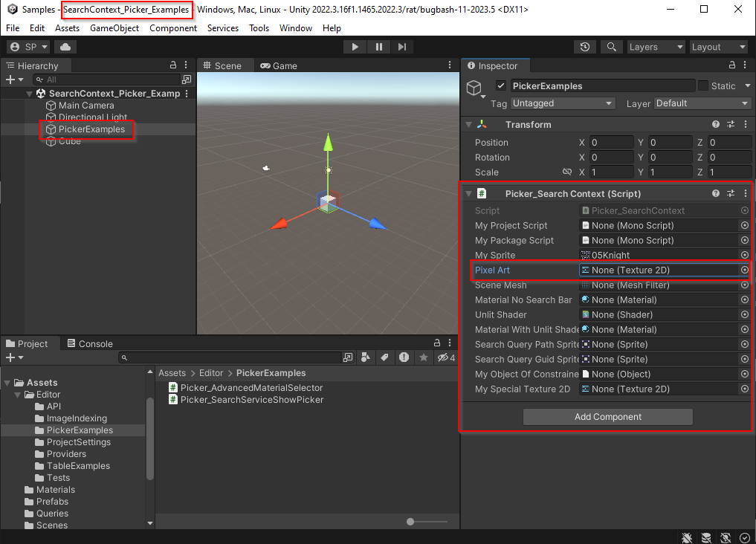Adjust the Project icon size slider
This screenshot has height=544, width=756.
coord(410,522)
